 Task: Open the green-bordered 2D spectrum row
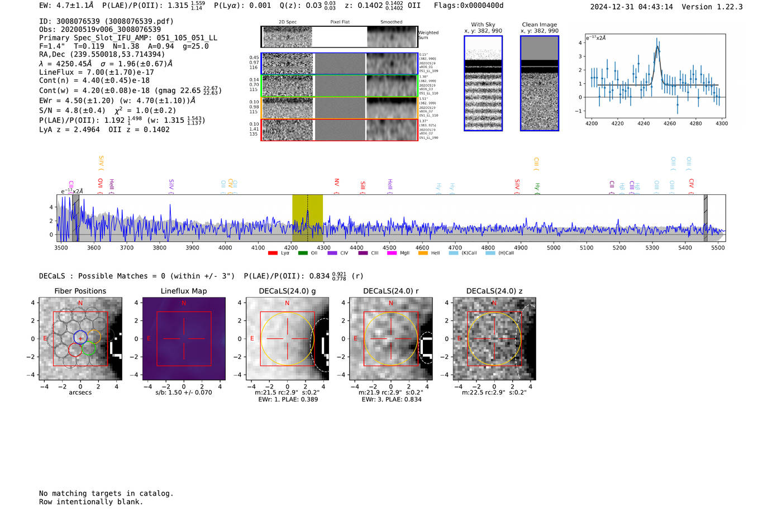(x=339, y=86)
